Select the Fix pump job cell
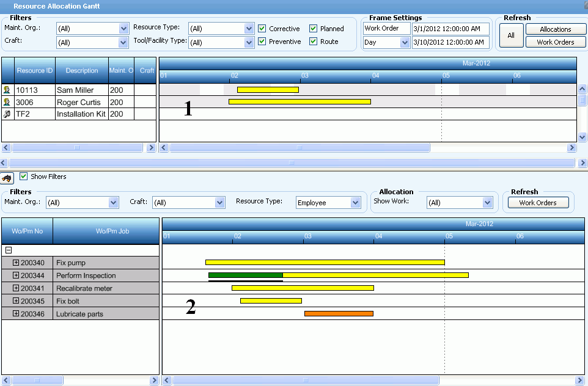Image resolution: width=588 pixels, height=386 pixels. (x=106, y=263)
